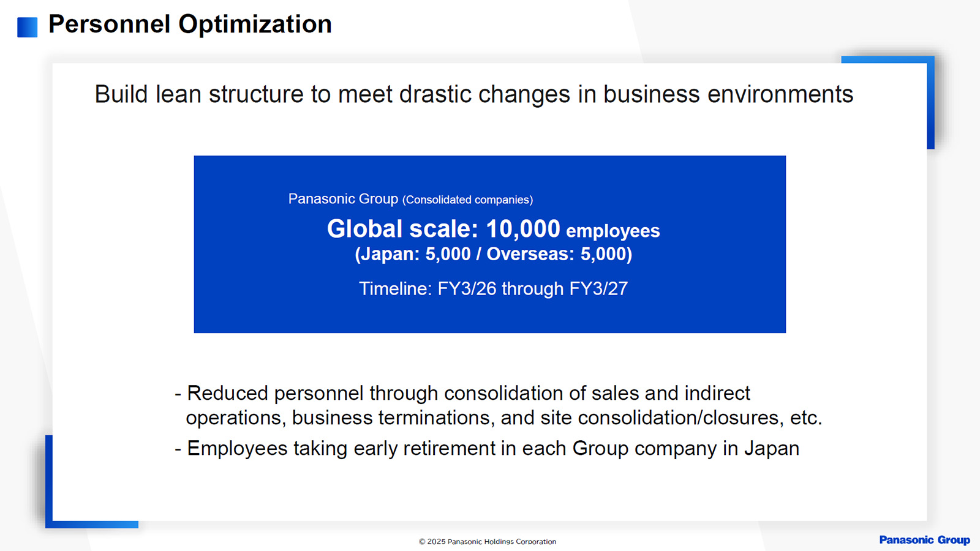Click the 2025 Panasonic Holdings copyright notice
The height and width of the screenshot is (551, 980).
pyautogui.click(x=488, y=541)
